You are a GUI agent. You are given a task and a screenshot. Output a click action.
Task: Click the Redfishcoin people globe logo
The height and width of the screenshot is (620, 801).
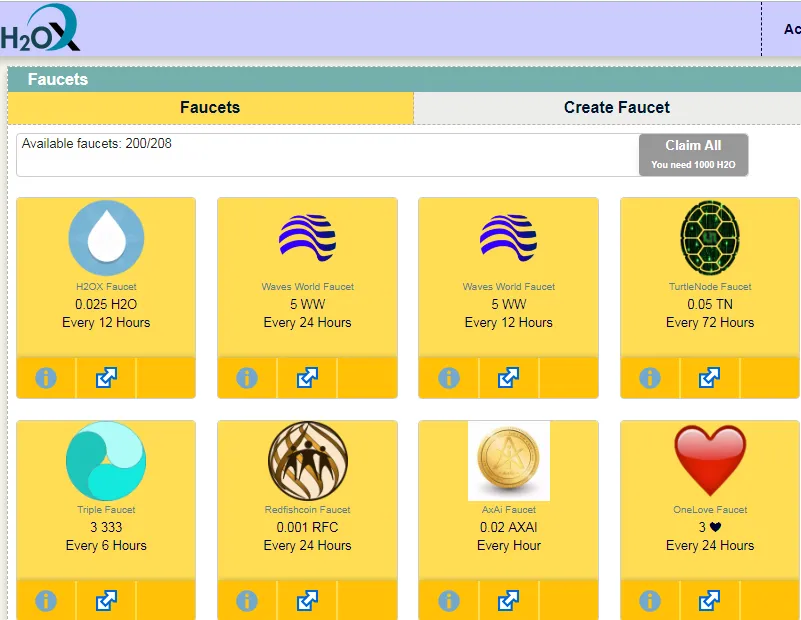point(308,461)
